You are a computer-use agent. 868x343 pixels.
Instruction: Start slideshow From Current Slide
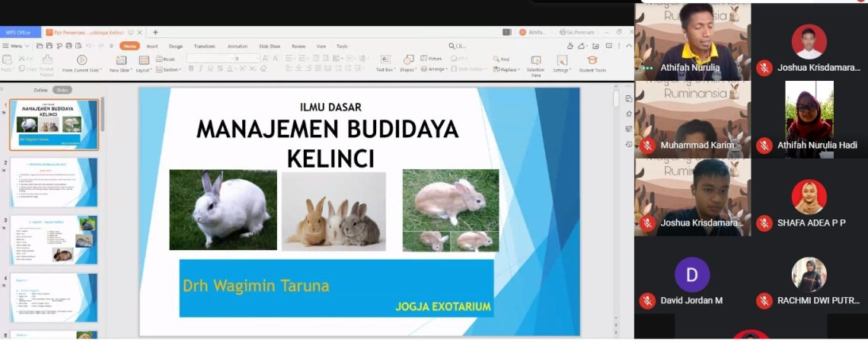click(x=81, y=64)
